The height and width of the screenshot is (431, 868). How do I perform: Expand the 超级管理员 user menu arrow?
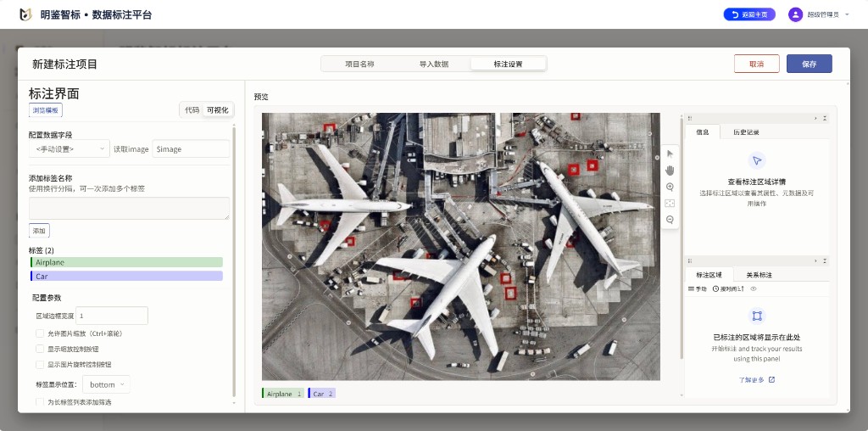(847, 15)
